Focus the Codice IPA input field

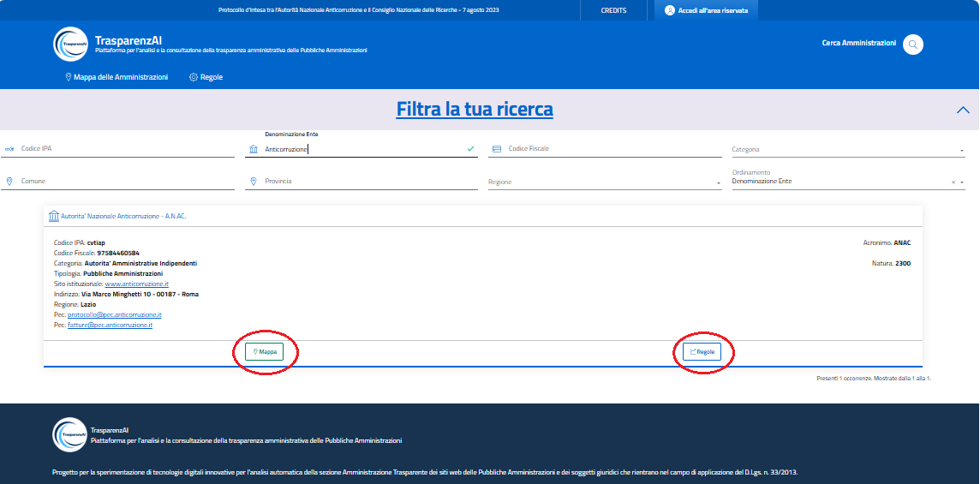[119, 149]
